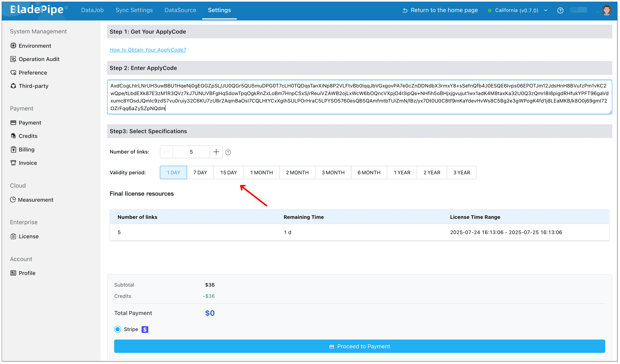Viewport: 620px width, 364px height.
Task: Click the help icon beside Number of links
Action: [228, 152]
